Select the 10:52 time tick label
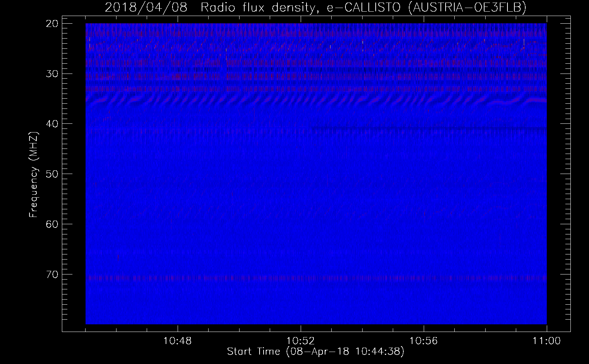 coord(300,341)
